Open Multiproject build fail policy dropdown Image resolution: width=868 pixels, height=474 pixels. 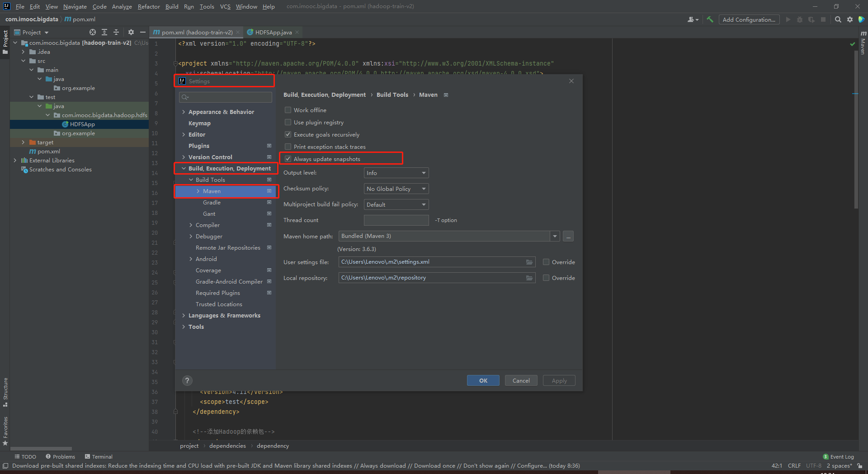pyautogui.click(x=396, y=204)
